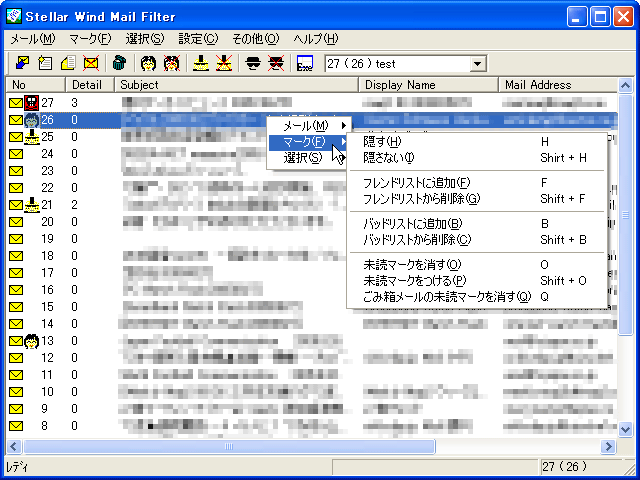Select フレンドリストから削除(G)
This screenshot has width=640, height=480.
(477, 199)
